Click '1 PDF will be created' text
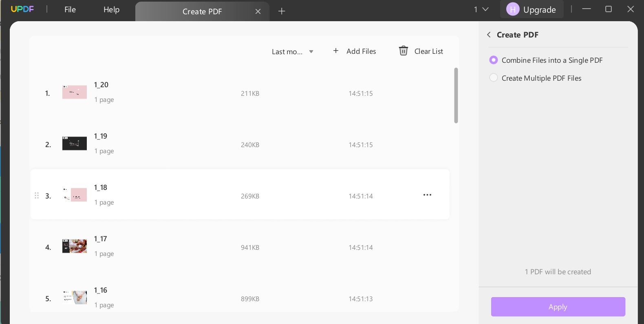The height and width of the screenshot is (324, 644). point(558,272)
